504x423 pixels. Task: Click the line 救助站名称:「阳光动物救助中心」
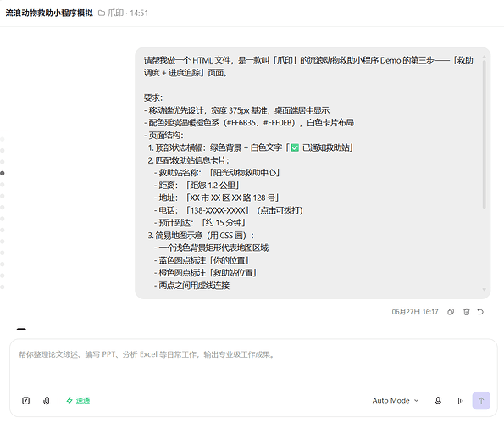(217, 173)
